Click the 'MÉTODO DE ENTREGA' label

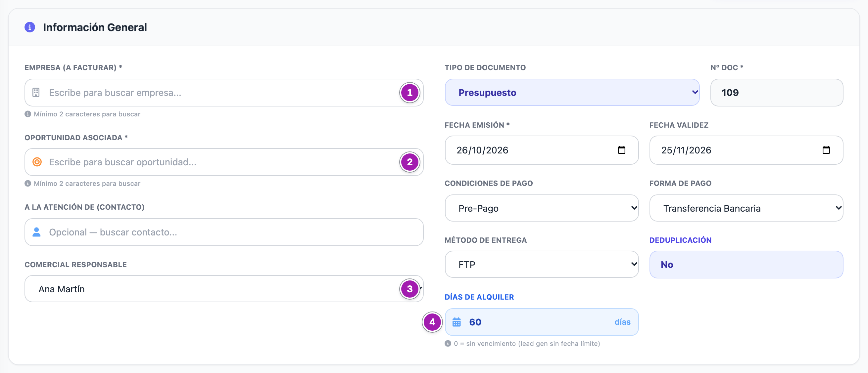point(486,240)
